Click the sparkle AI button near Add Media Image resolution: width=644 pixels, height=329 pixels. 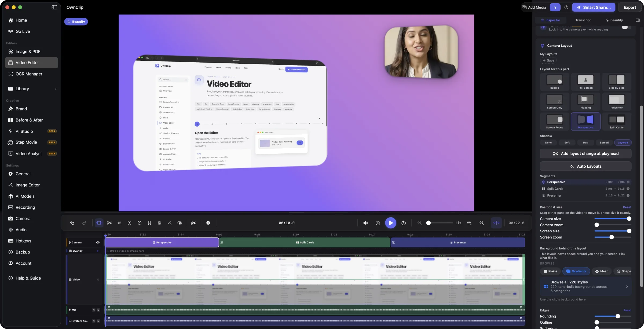555,8
